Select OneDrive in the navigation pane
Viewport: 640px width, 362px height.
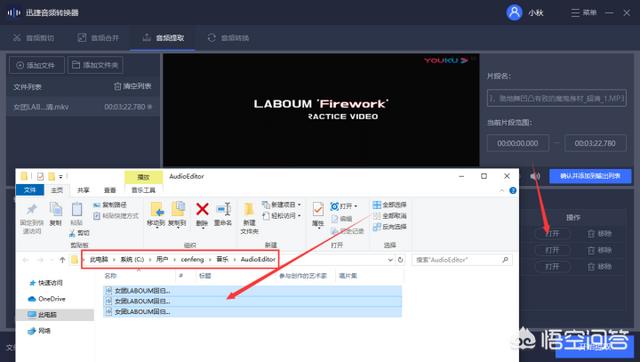(47, 299)
